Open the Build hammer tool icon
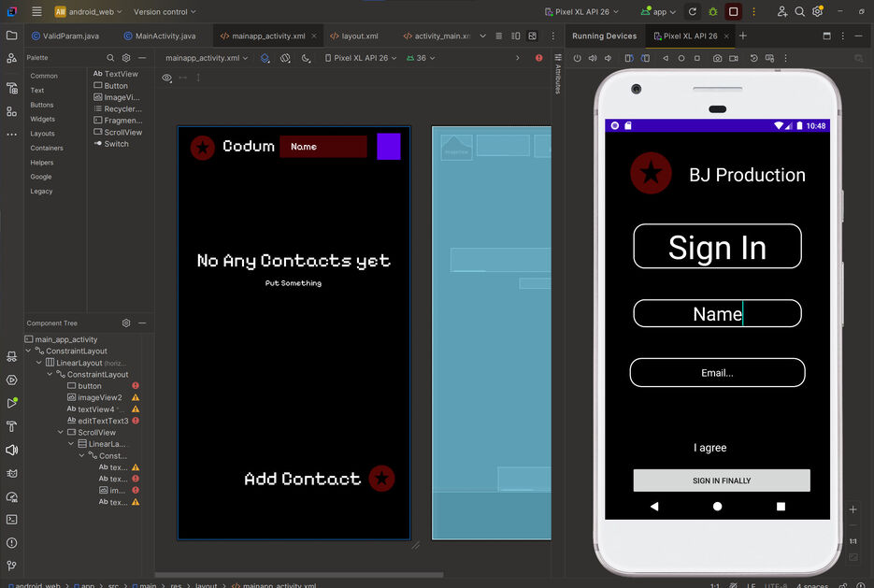Screen dimensions: 874x588 point(12,427)
